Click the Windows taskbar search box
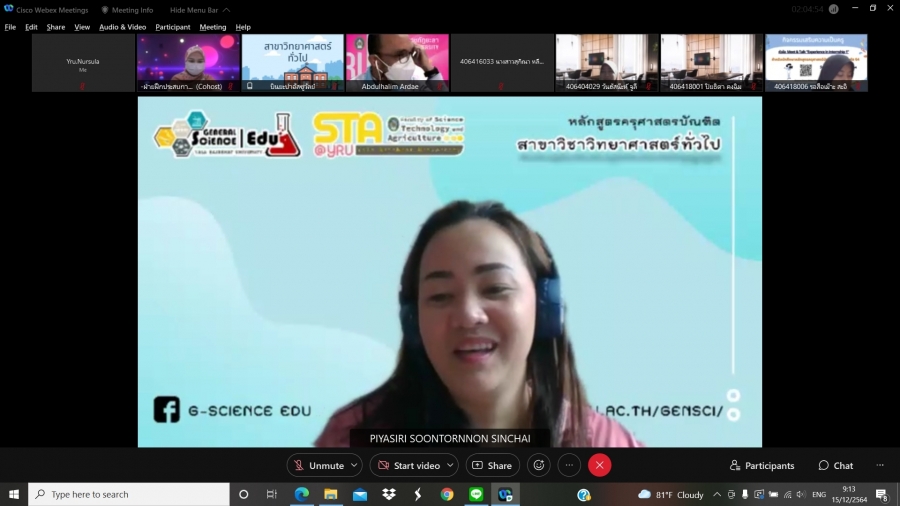Image resolution: width=900 pixels, height=506 pixels. click(x=130, y=494)
